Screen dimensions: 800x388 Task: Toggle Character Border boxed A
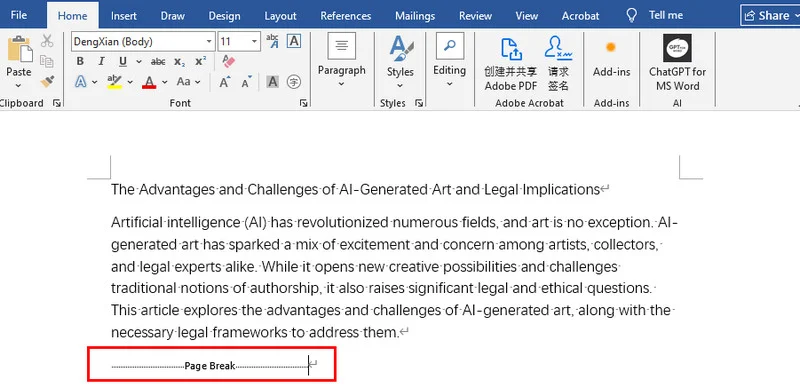(x=293, y=41)
